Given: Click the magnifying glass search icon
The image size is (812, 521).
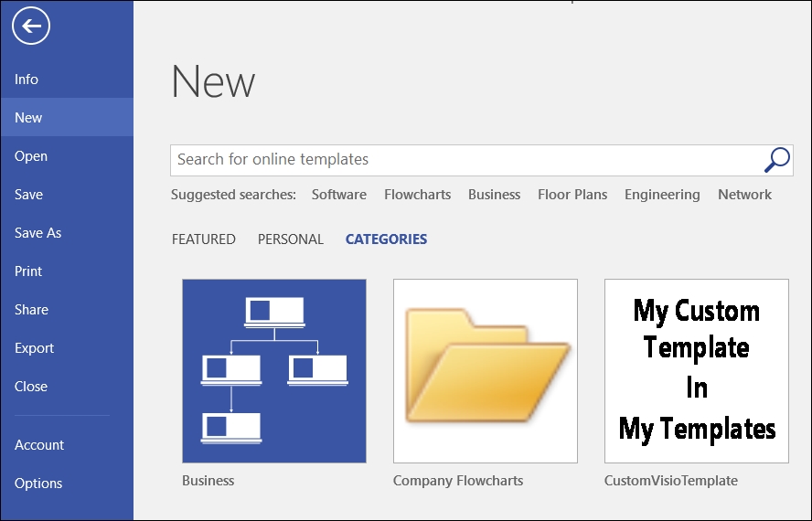Looking at the screenshot, I should pos(776,160).
